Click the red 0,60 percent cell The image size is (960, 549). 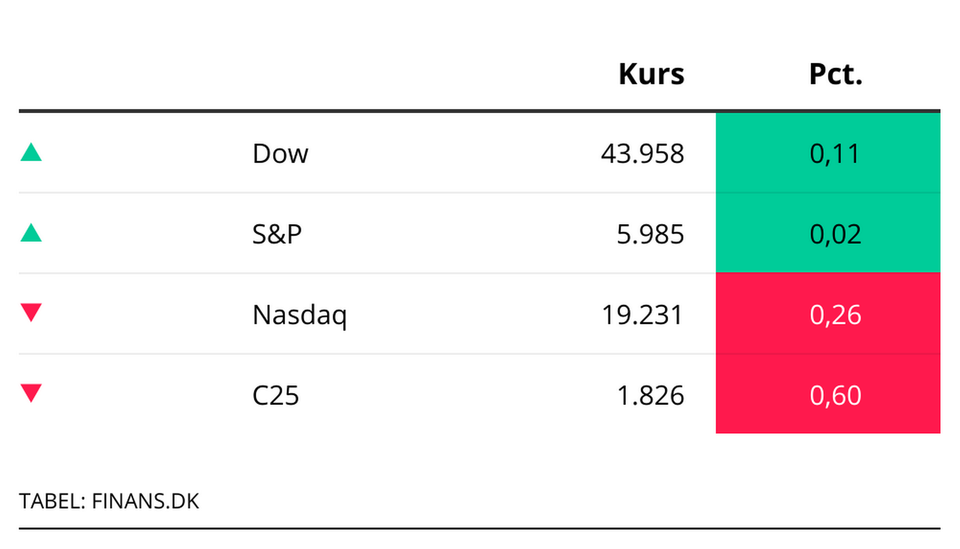tap(828, 395)
